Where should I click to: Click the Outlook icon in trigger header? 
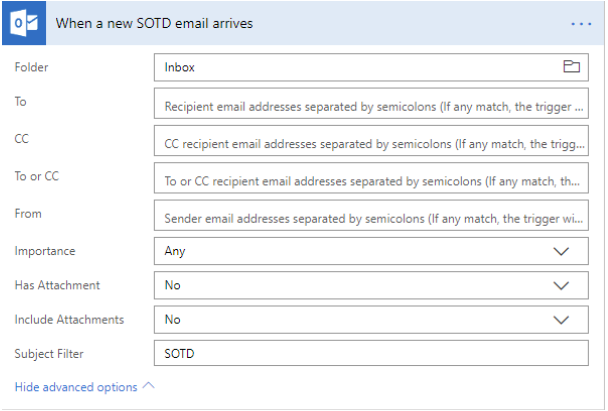click(24, 23)
